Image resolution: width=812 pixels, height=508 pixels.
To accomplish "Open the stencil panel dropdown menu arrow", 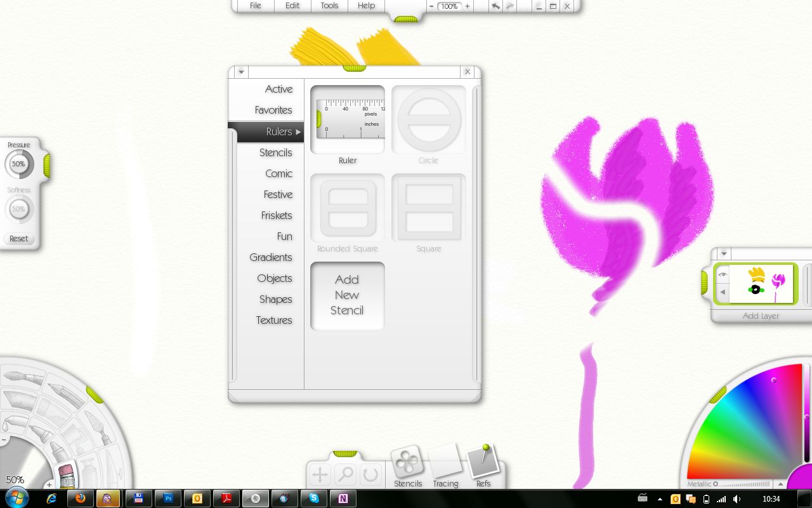I will 241,72.
